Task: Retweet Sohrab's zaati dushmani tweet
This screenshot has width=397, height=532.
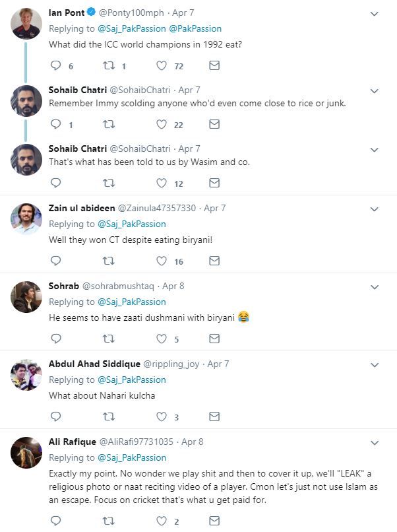Action: [x=109, y=339]
